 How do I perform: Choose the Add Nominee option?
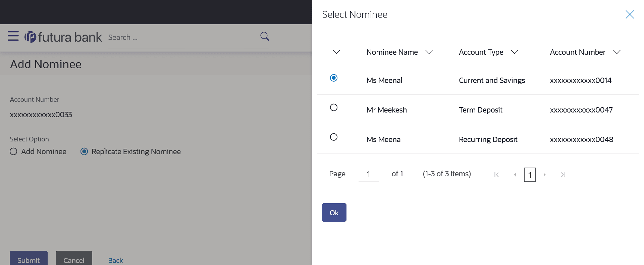(x=13, y=151)
